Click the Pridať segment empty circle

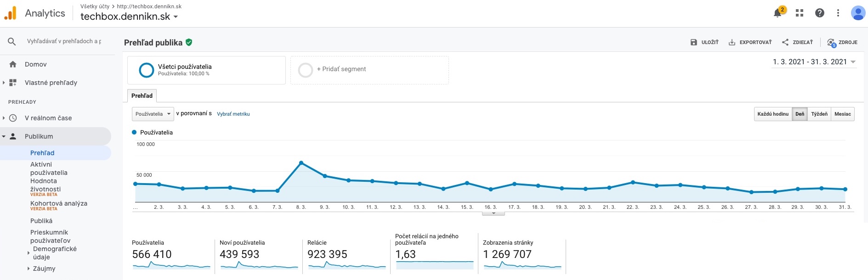click(306, 70)
